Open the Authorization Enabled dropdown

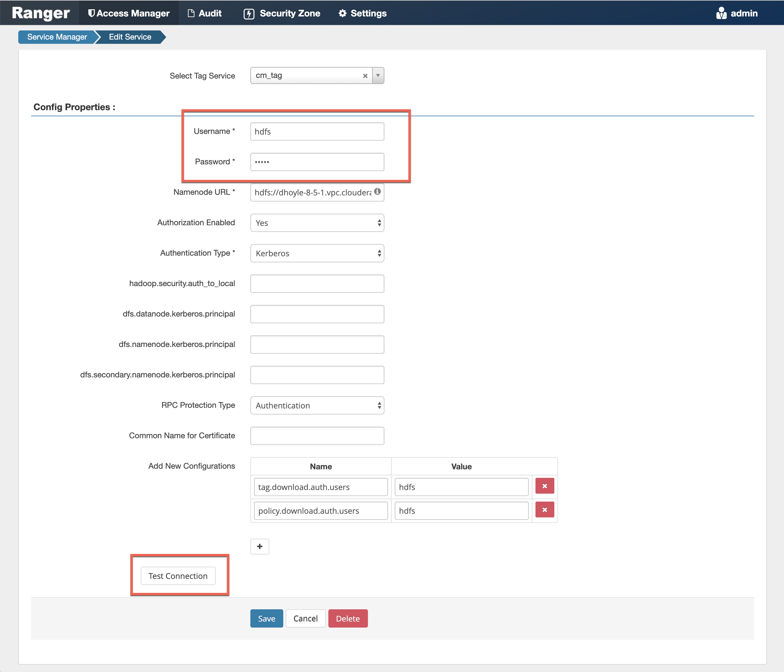click(x=317, y=223)
